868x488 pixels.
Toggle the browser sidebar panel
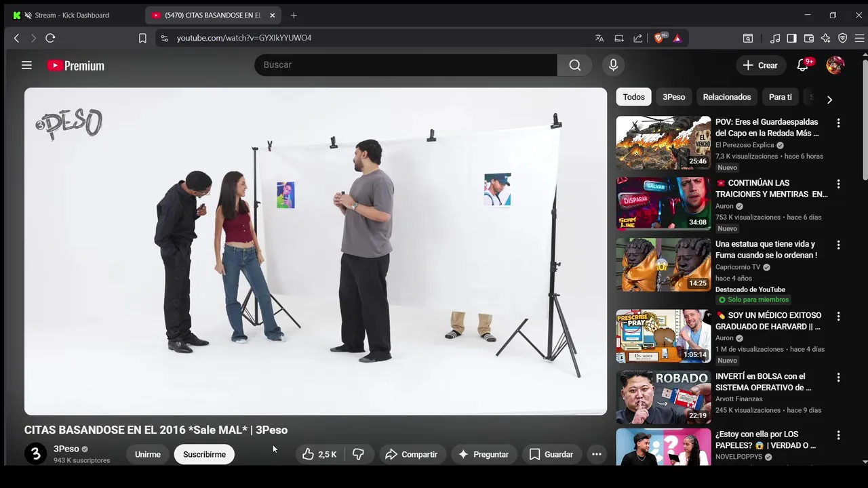(791, 38)
